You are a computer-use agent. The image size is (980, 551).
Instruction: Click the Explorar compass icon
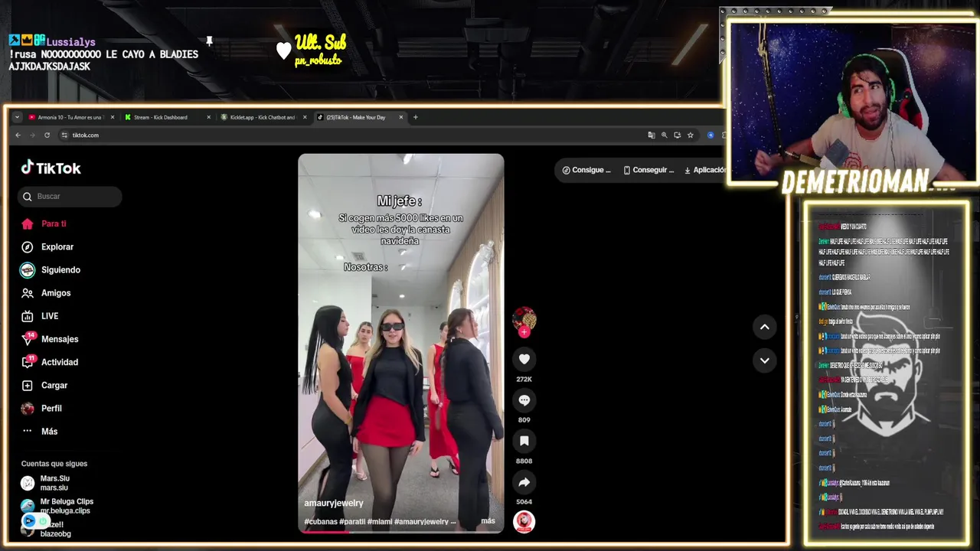[28, 247]
